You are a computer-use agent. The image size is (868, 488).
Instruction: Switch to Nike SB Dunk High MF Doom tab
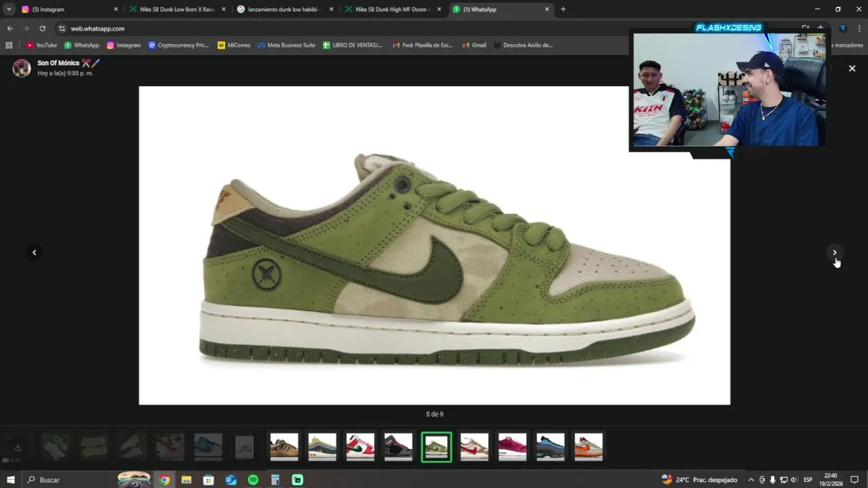click(x=392, y=9)
